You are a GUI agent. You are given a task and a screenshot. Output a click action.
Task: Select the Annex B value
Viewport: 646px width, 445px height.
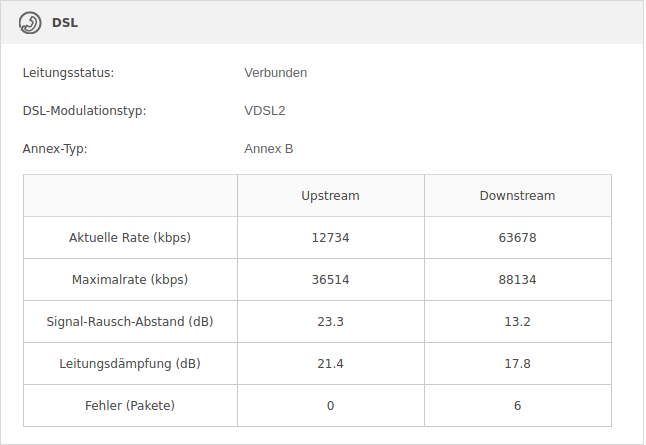point(268,149)
